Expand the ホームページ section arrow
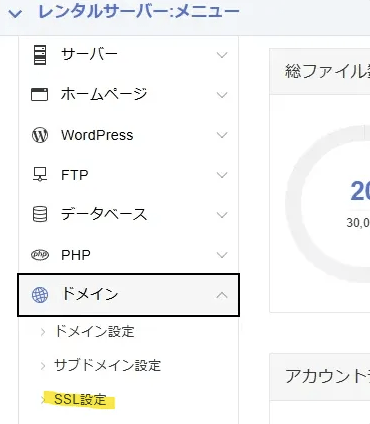Screen dimensions: 370x424 click(x=222, y=95)
